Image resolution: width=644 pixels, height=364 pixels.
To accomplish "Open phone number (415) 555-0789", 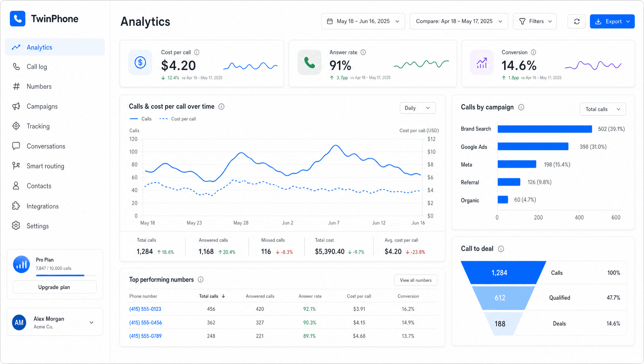I will point(145,336).
